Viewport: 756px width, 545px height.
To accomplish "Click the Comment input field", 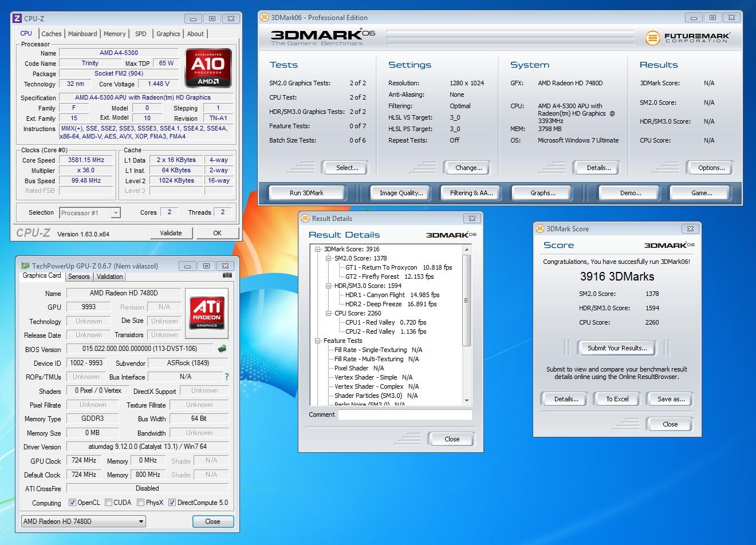I will (405, 414).
